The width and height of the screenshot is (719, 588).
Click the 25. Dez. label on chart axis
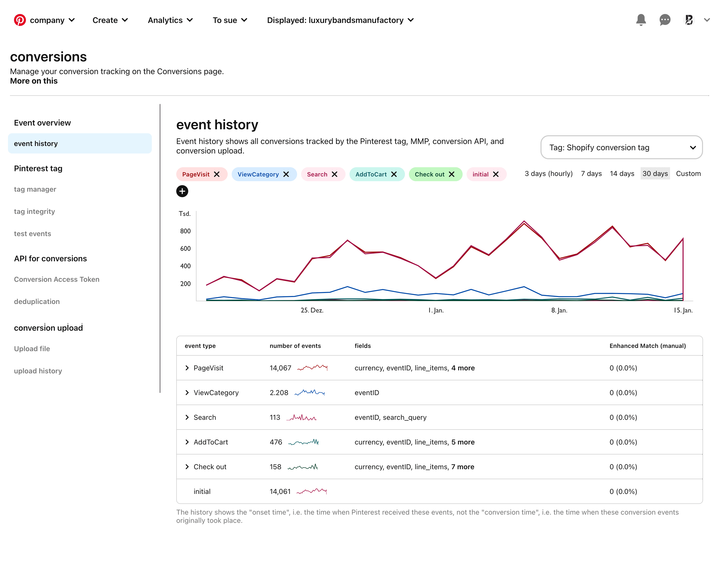tap(312, 310)
